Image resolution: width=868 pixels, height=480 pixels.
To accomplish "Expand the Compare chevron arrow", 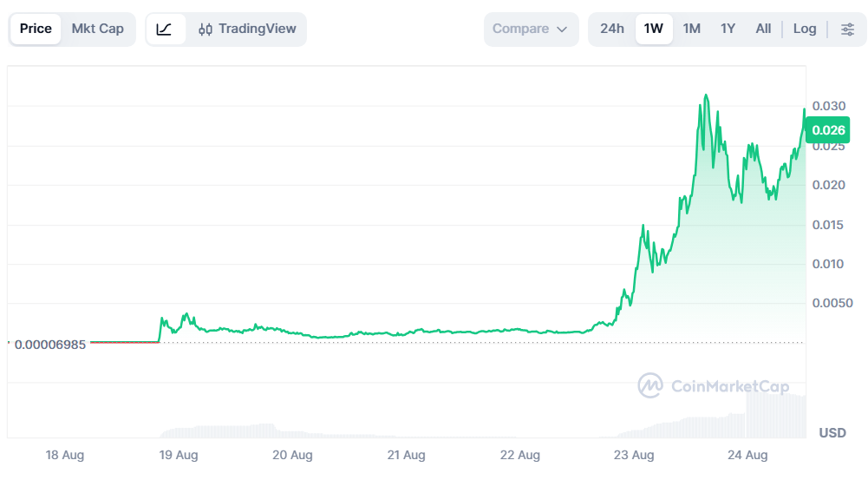I will [x=562, y=30].
